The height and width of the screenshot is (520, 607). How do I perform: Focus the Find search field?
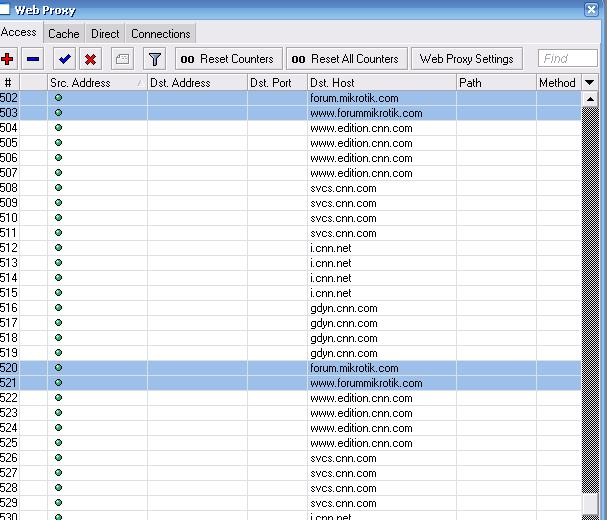(x=568, y=58)
